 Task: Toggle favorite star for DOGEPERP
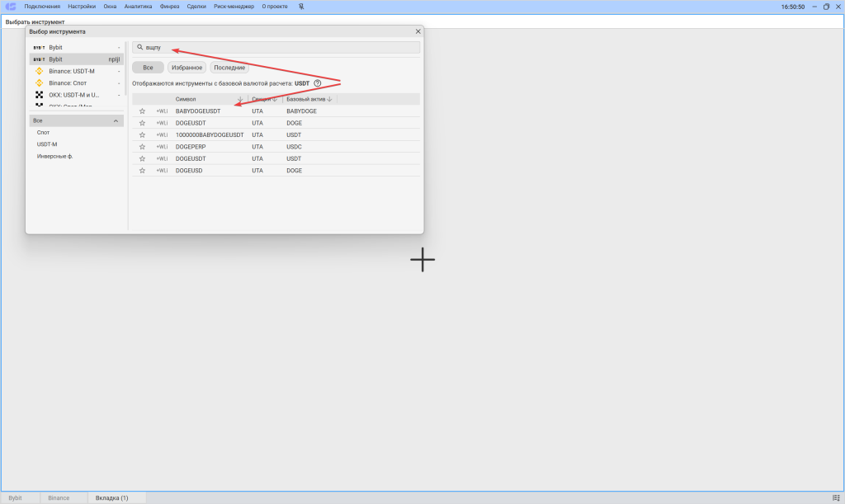click(x=142, y=147)
